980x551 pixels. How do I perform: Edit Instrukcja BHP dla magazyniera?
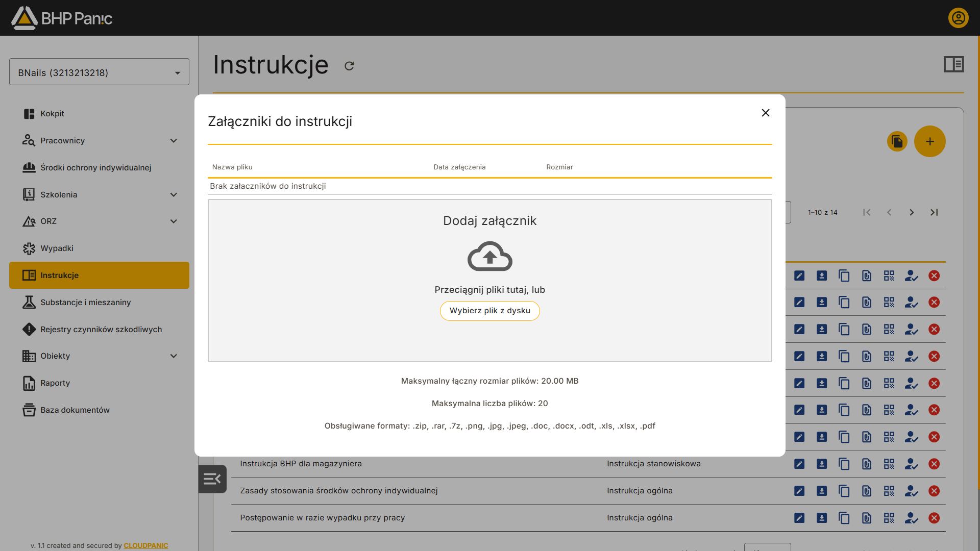click(799, 464)
